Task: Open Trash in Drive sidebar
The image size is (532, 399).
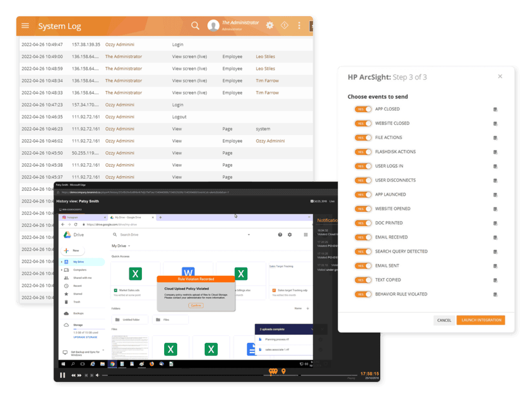Action: (77, 302)
